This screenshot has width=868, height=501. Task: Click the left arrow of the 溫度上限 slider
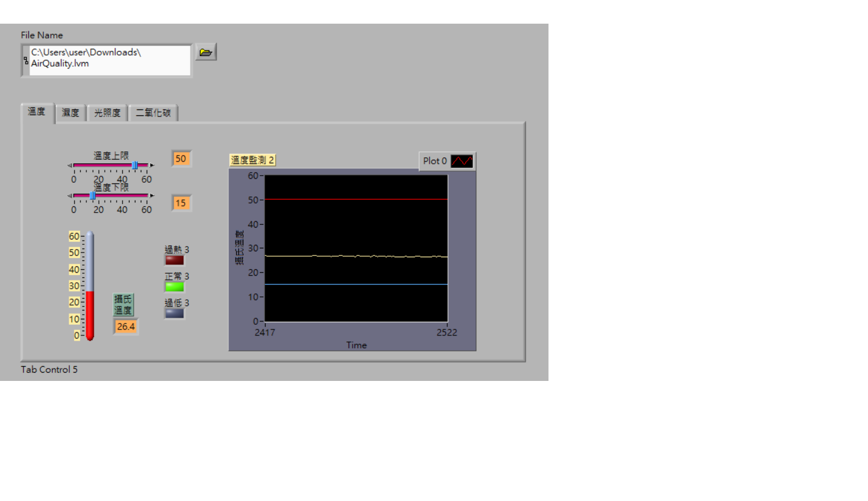pos(70,166)
